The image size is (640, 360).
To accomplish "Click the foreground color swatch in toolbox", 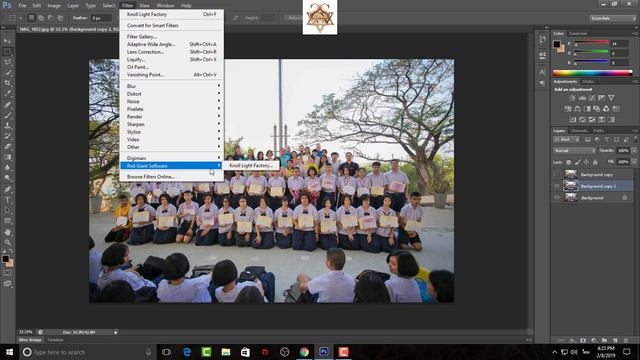I will coord(5,259).
